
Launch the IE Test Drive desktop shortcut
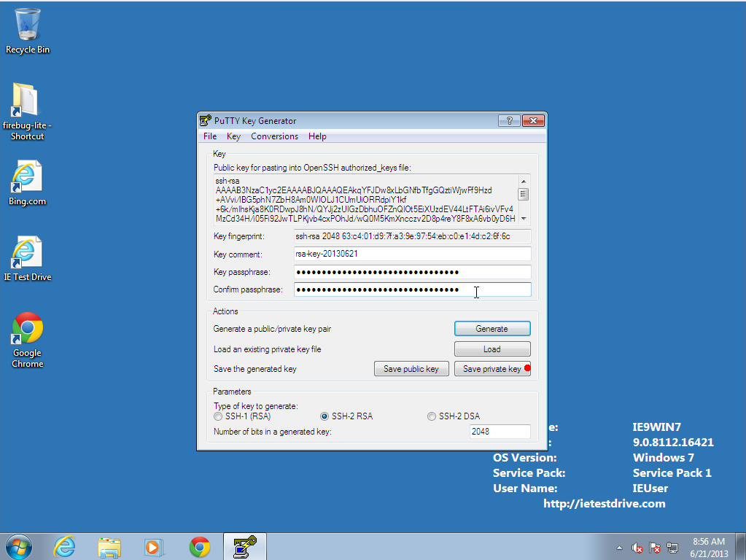(x=27, y=259)
